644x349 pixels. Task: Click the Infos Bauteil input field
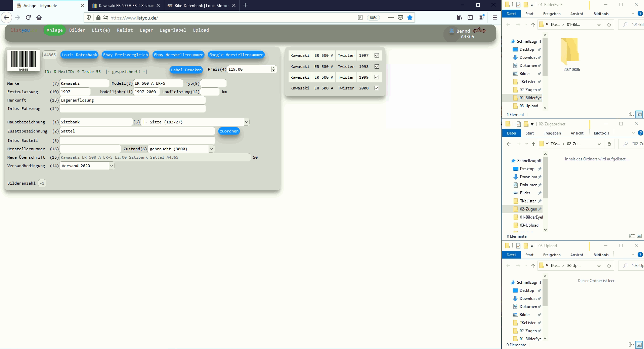tap(137, 141)
